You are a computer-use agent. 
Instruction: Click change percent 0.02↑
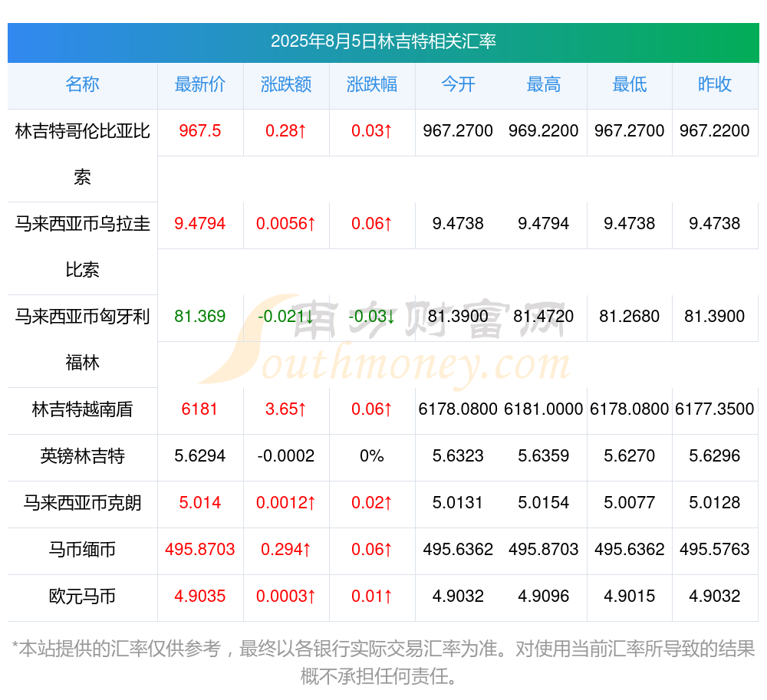pos(372,502)
